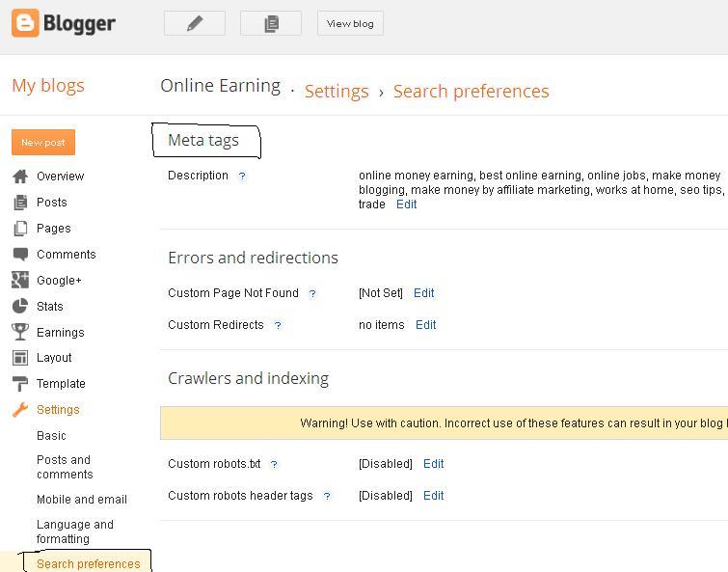
Task: Click the Settings breadcrumb link
Action: 337,92
